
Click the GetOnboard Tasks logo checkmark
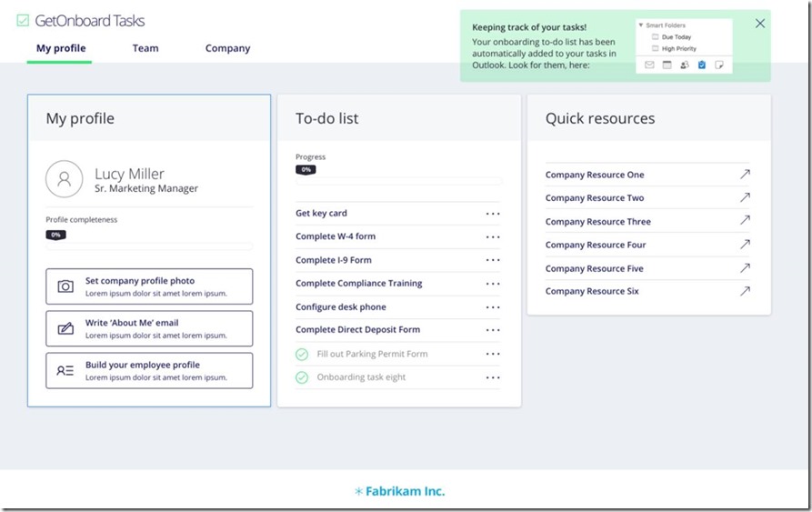23,20
